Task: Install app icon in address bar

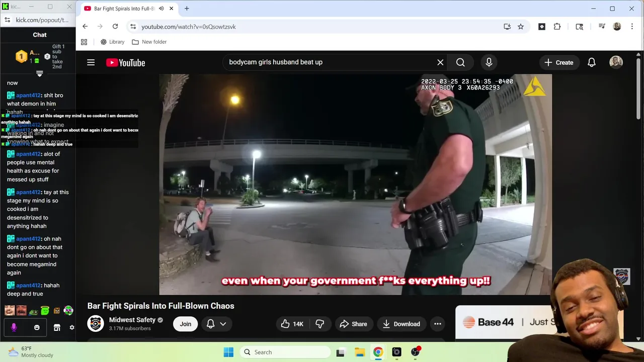Action: click(507, 27)
